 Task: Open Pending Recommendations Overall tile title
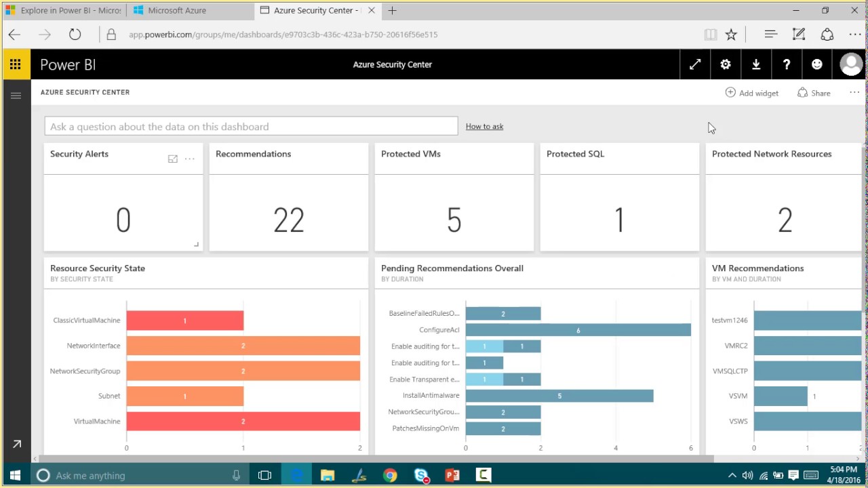[x=452, y=268]
